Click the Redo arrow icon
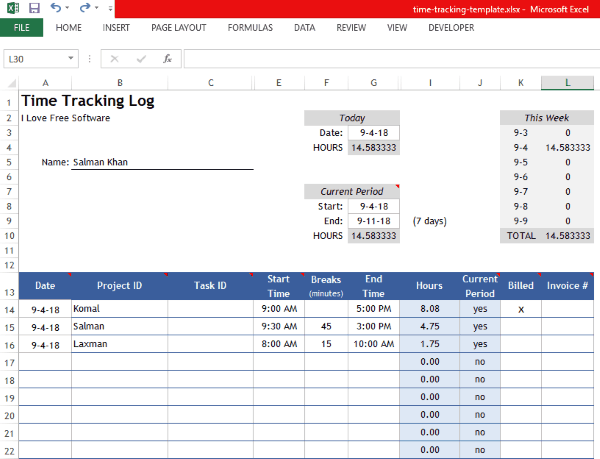Viewport: 600px width, 459px height. 85,8
